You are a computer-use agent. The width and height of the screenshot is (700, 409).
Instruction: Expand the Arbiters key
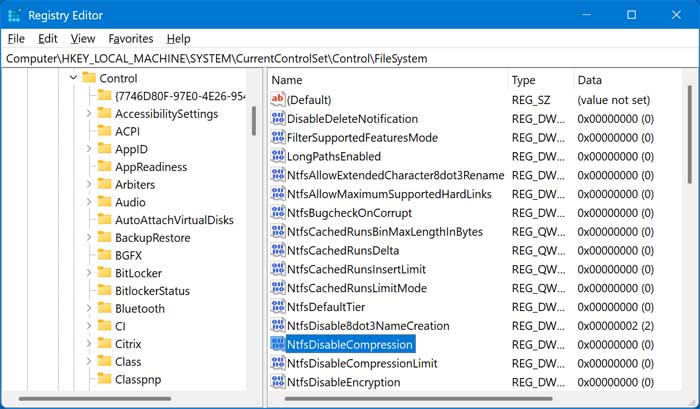tap(89, 184)
